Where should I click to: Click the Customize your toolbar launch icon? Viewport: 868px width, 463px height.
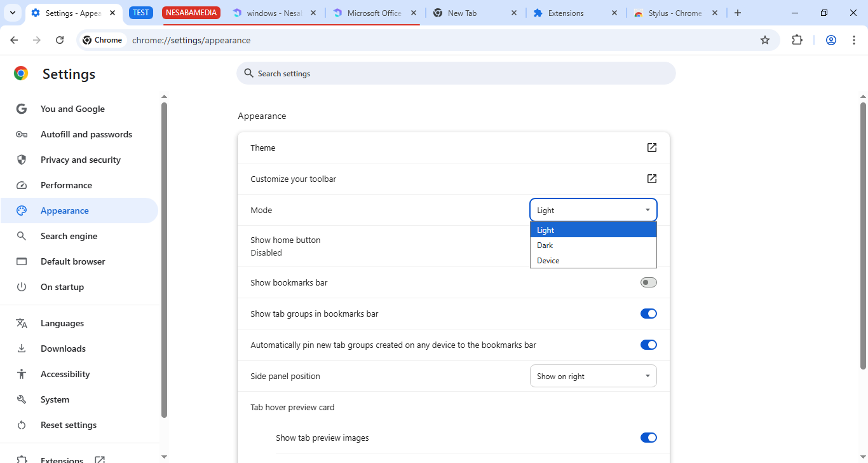(x=651, y=179)
